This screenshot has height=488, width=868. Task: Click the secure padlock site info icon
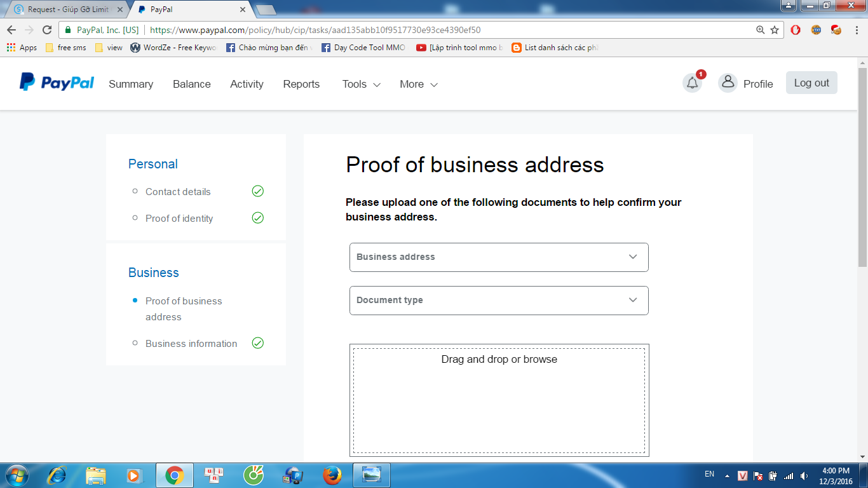68,30
